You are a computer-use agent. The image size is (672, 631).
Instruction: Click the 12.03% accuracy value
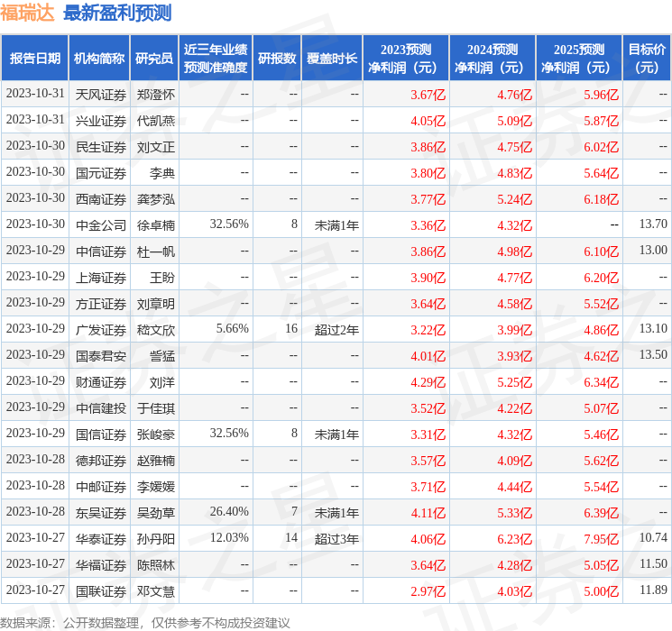pyautogui.click(x=229, y=537)
